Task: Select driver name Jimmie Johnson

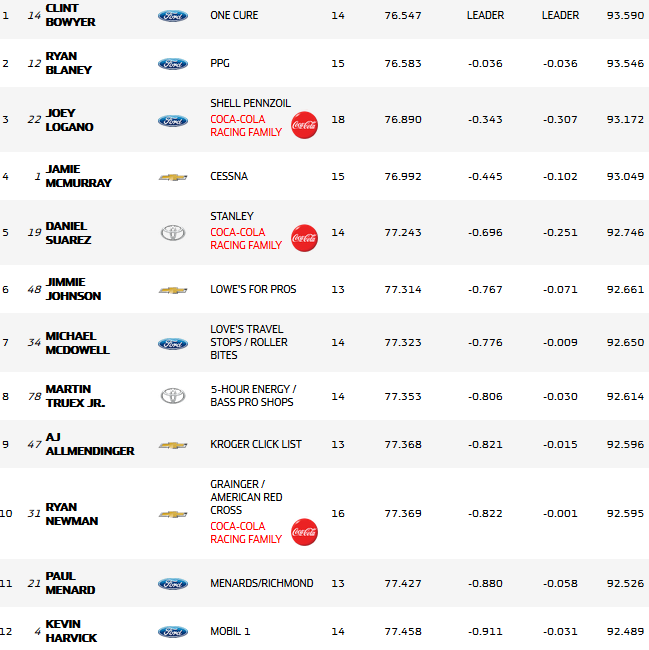Action: pyautogui.click(x=73, y=289)
